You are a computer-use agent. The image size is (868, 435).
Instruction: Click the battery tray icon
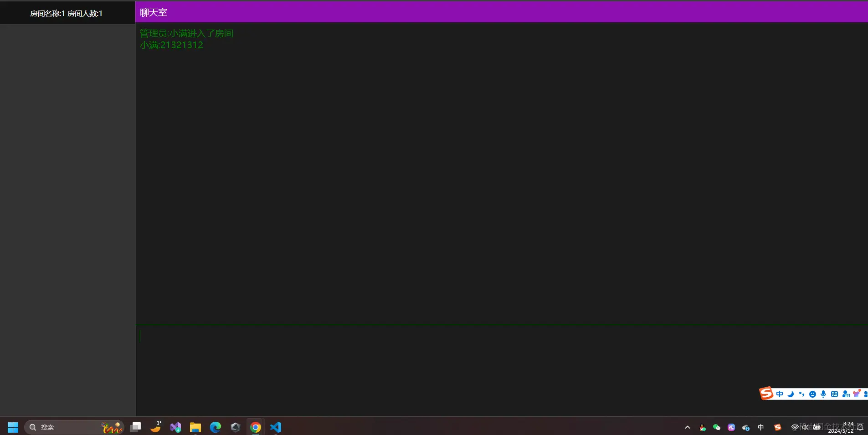click(x=817, y=427)
